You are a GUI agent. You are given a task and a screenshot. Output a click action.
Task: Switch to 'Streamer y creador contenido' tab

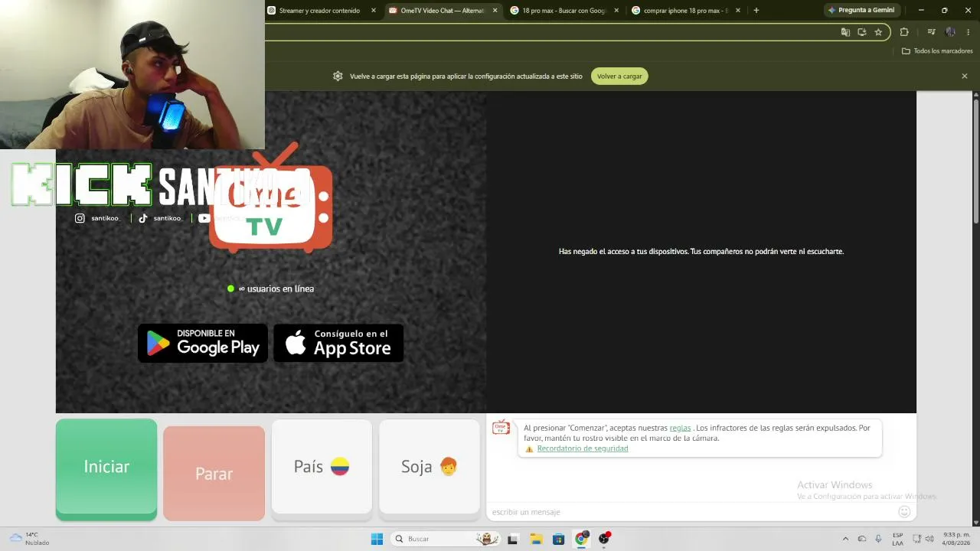coord(319,11)
